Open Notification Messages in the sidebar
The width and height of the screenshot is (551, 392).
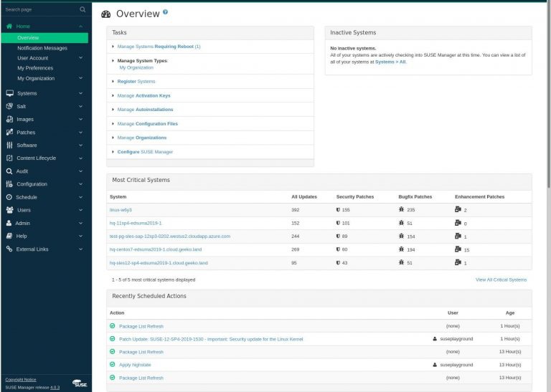42,48
